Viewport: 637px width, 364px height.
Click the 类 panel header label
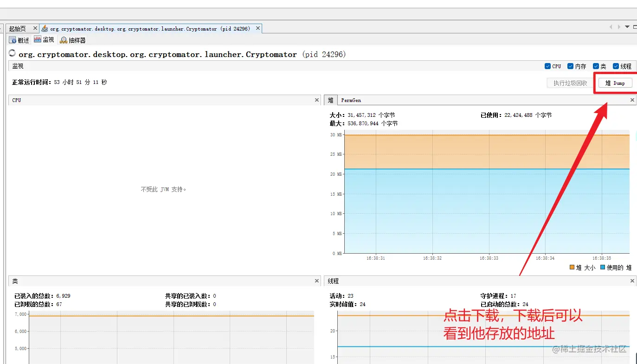(x=15, y=281)
